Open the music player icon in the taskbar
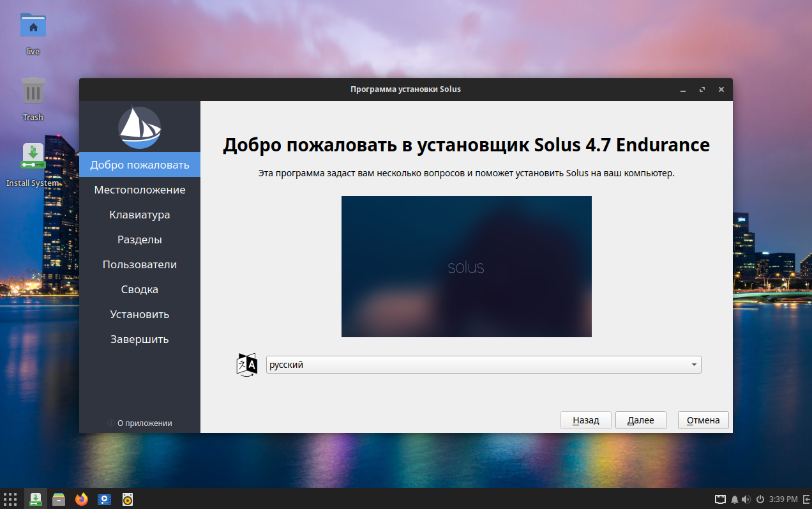Screen dimensions: 812x509 point(127,499)
